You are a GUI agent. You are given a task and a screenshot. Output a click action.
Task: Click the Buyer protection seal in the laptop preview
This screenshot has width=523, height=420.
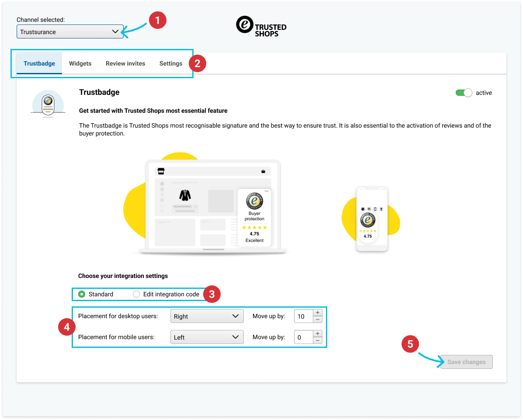(254, 201)
